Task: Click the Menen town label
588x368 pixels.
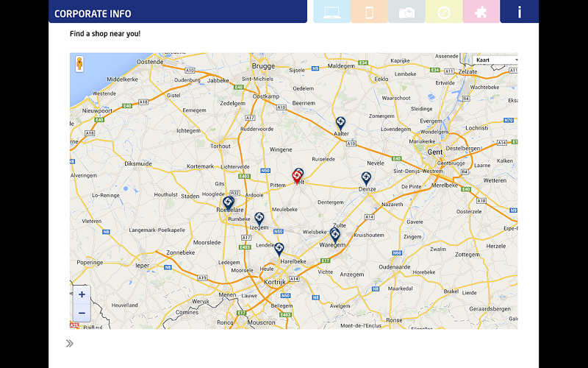Action: point(227,295)
